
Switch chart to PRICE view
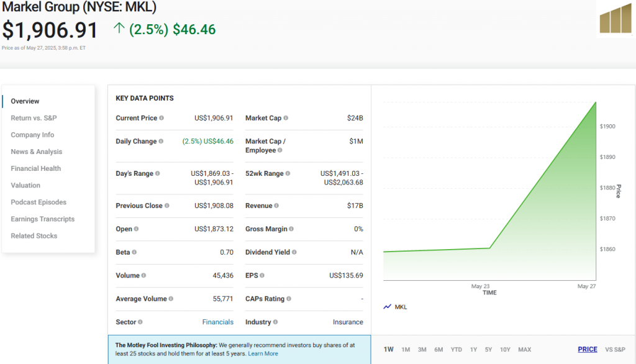coord(588,349)
